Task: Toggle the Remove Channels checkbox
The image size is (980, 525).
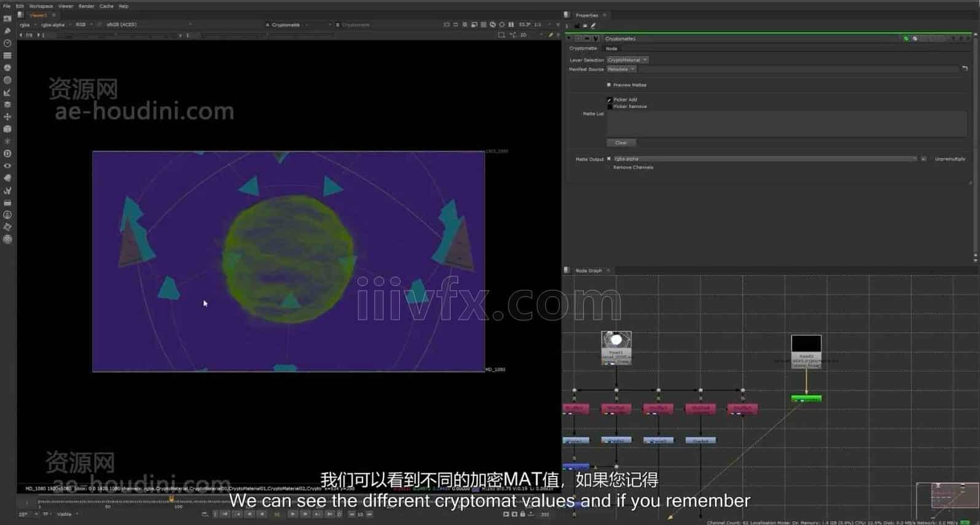Action: pos(609,168)
